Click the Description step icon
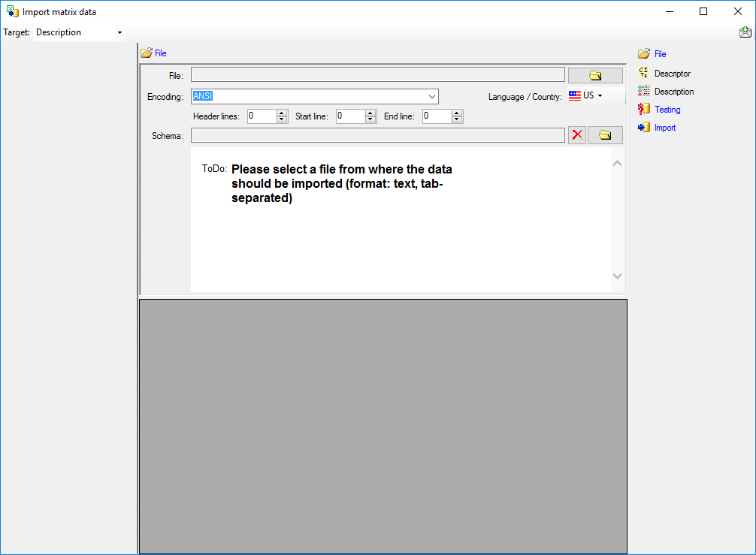Image resolution: width=756 pixels, height=555 pixels. point(643,91)
